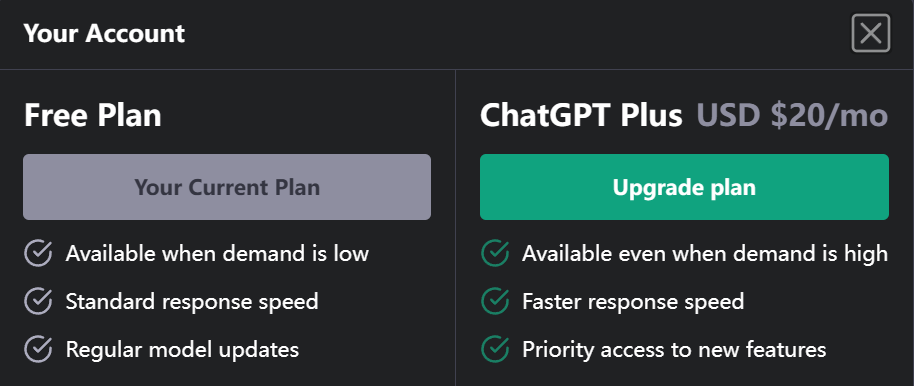Click green checkmark beside Priority access to new features
Image resolution: width=914 pixels, height=386 pixels.
pyautogui.click(x=495, y=349)
